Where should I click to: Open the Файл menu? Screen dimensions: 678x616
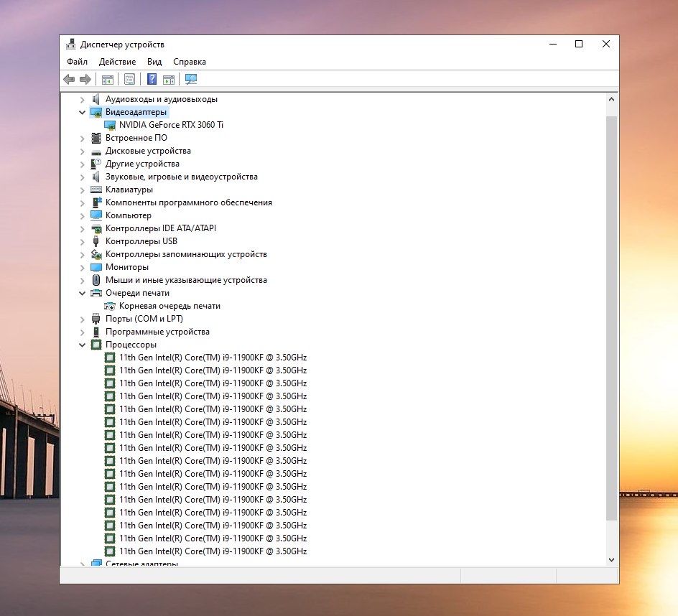[x=77, y=61]
